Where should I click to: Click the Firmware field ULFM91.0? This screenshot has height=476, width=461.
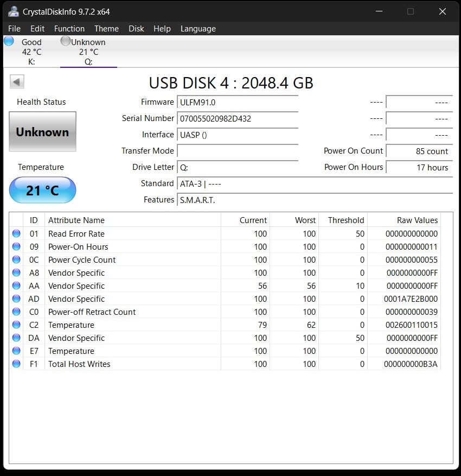pyautogui.click(x=238, y=102)
